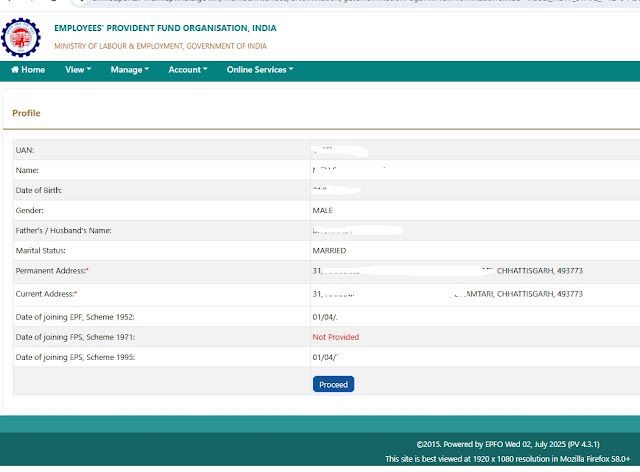This screenshot has width=640, height=472.
Task: Click the EPS 1995 joining date value
Action: [326, 357]
